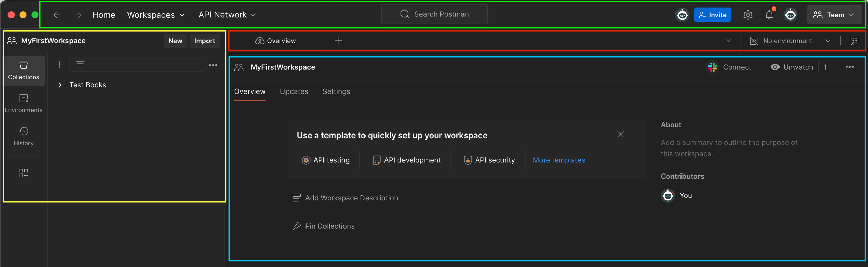Expand the Test Books collection

point(60,85)
